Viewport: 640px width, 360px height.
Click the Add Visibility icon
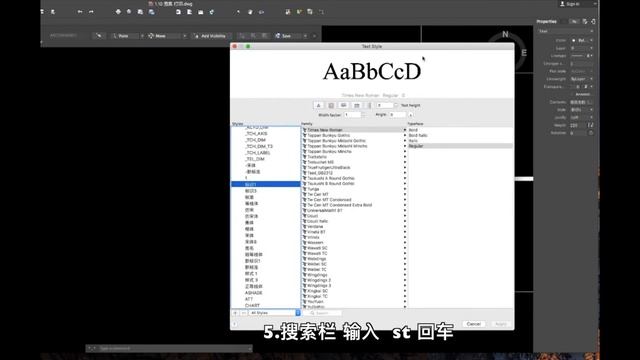pos(196,36)
